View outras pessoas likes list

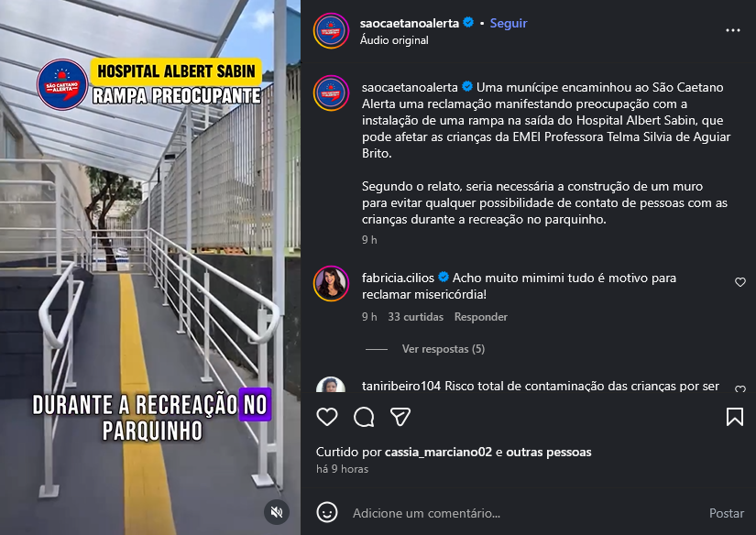click(549, 453)
